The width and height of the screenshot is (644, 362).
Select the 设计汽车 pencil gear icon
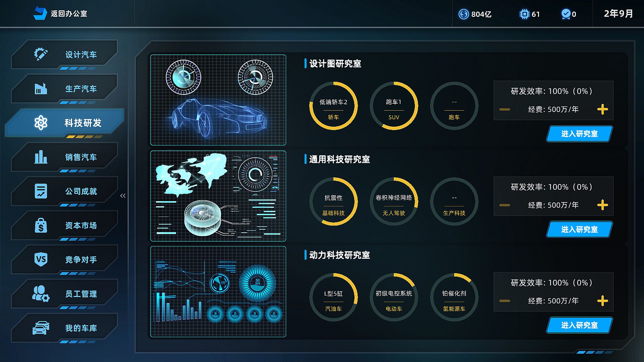click(x=41, y=54)
